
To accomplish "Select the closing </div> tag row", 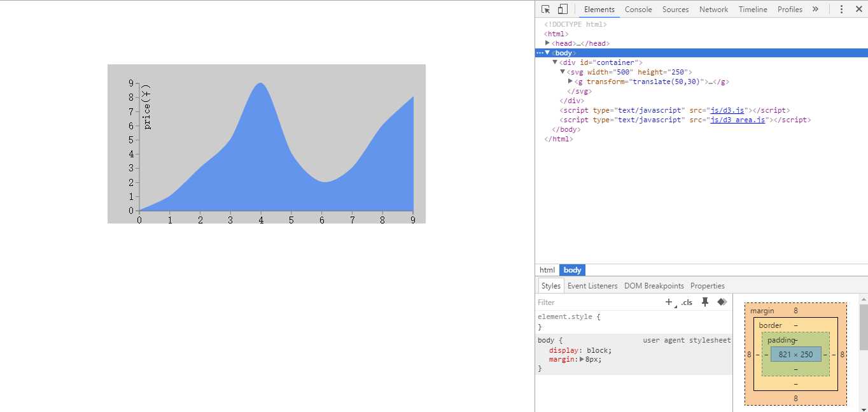I will [571, 101].
